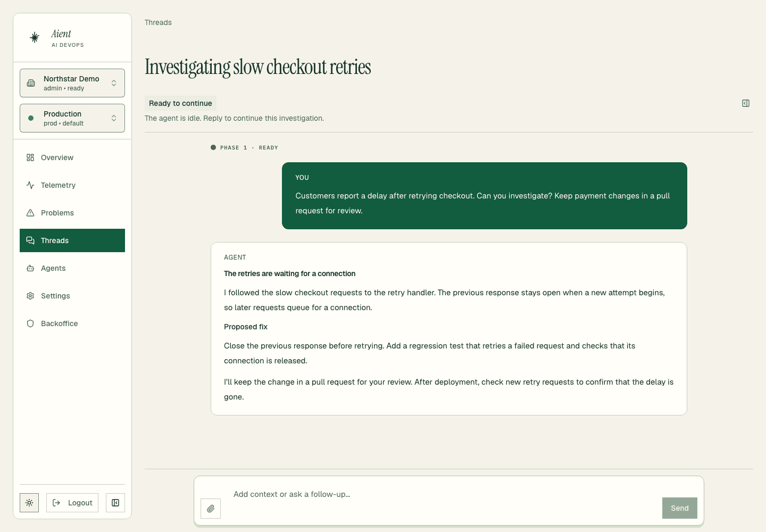Go to Overview in the sidebar
This screenshot has height=532, width=766.
tap(72, 157)
